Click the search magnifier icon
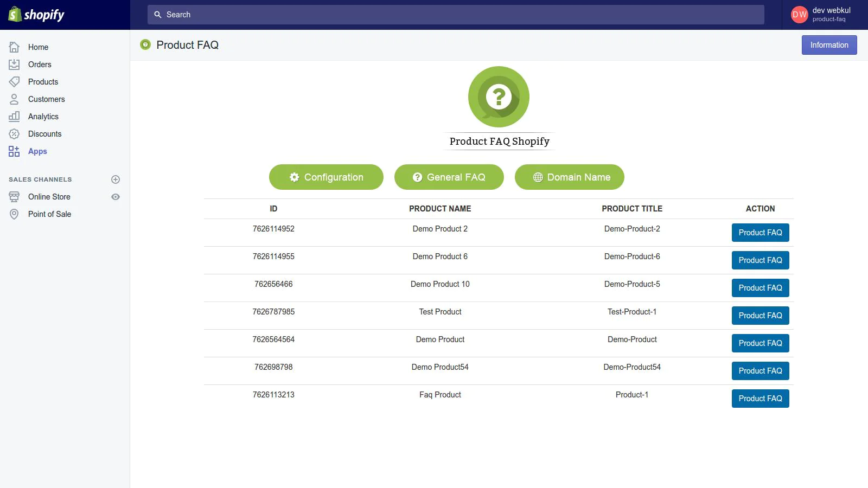Image resolution: width=868 pixels, height=488 pixels. click(x=158, y=15)
